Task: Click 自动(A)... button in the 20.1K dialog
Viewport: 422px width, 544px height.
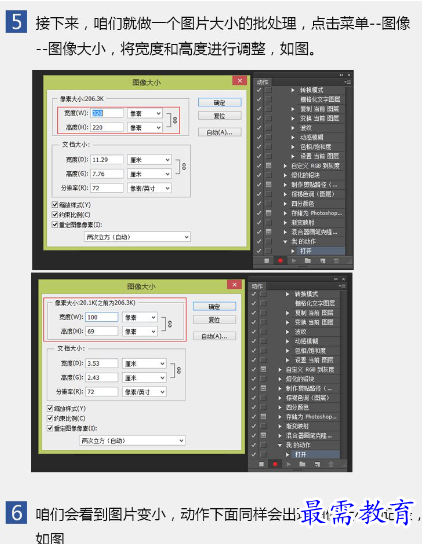Action: (x=214, y=336)
